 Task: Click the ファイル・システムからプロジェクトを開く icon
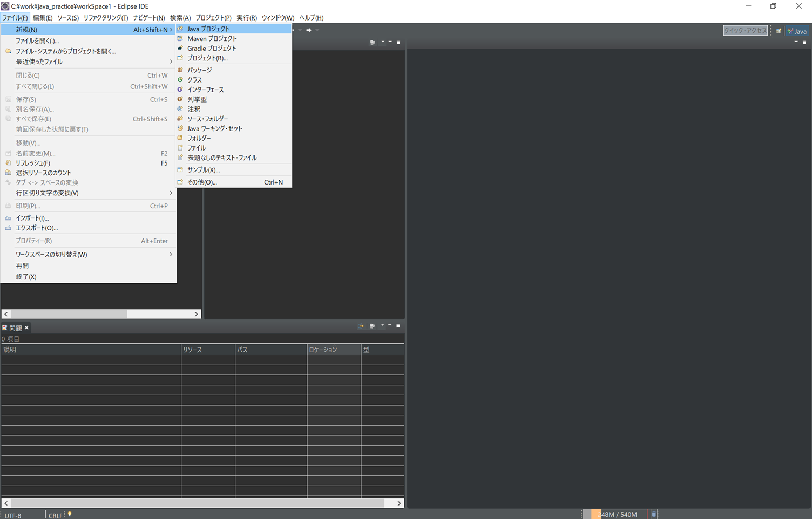coord(8,51)
